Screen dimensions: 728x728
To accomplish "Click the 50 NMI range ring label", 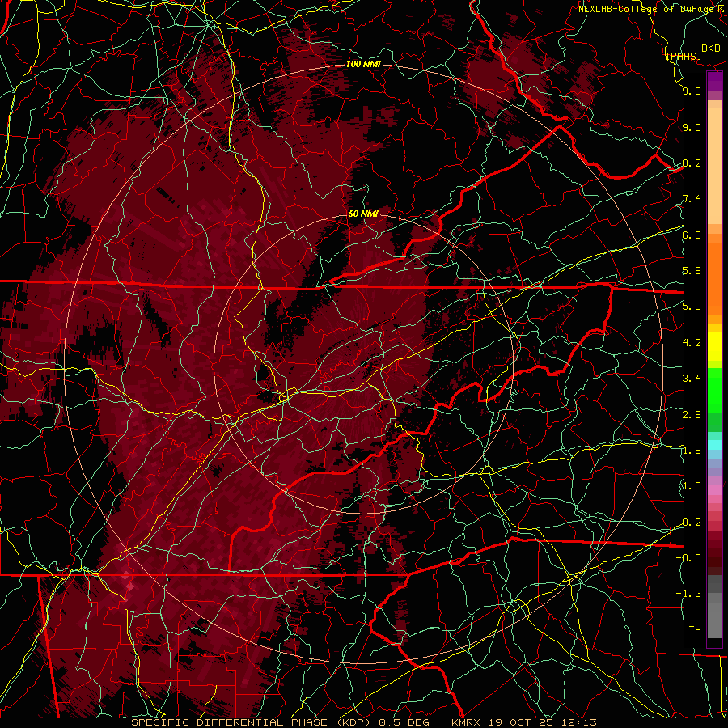I will click(x=363, y=214).
